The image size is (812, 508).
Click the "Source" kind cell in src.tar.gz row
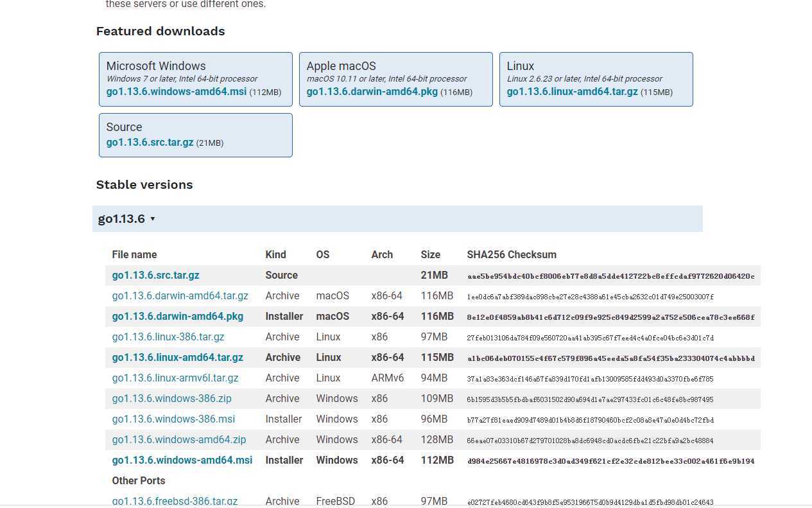(282, 276)
